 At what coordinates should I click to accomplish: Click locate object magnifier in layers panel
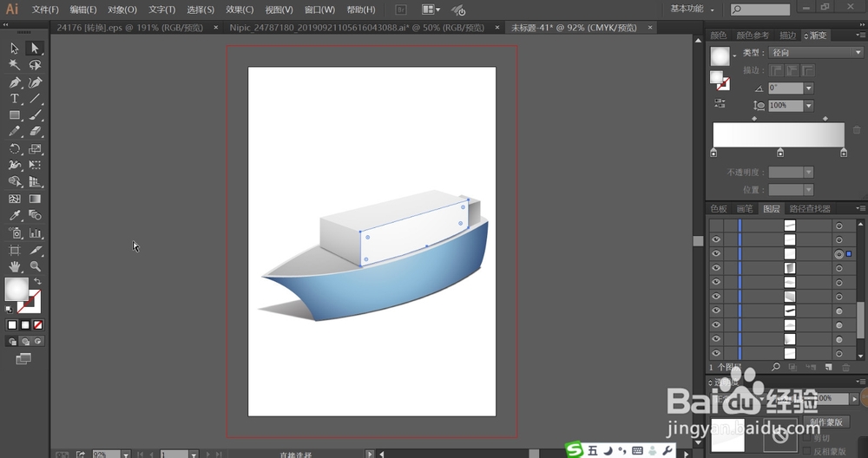pyautogui.click(x=775, y=367)
